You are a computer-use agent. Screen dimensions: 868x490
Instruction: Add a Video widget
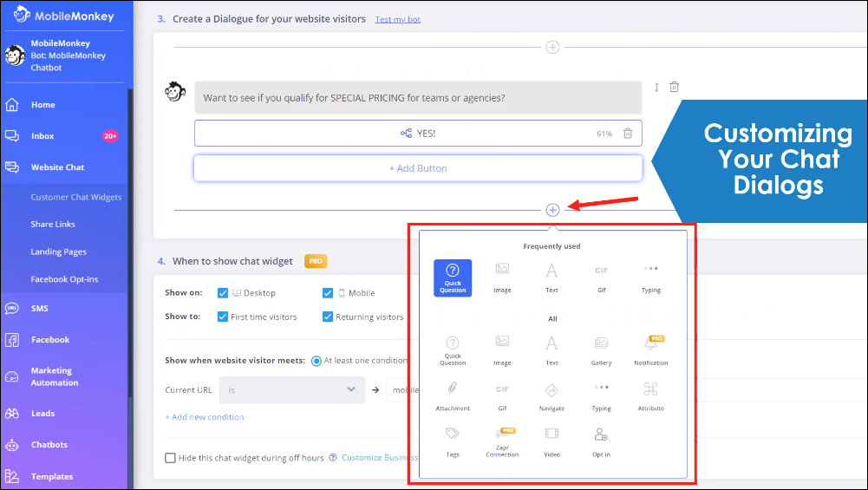[551, 441]
